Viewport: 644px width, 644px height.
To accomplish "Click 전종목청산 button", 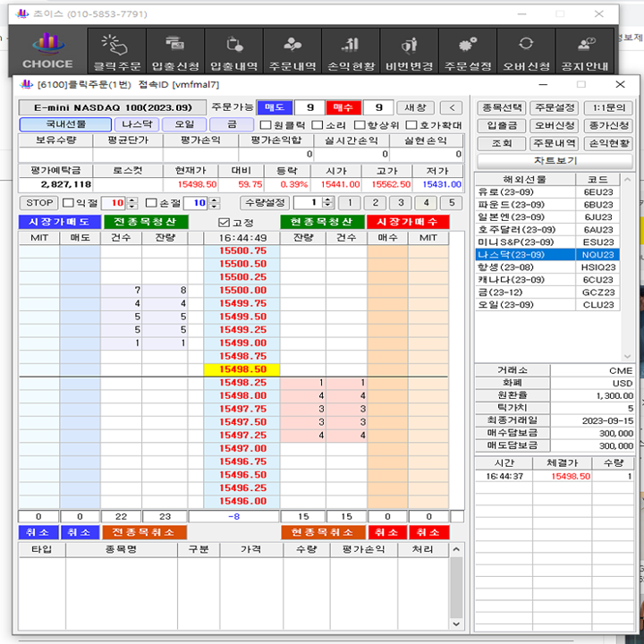I will [146, 222].
